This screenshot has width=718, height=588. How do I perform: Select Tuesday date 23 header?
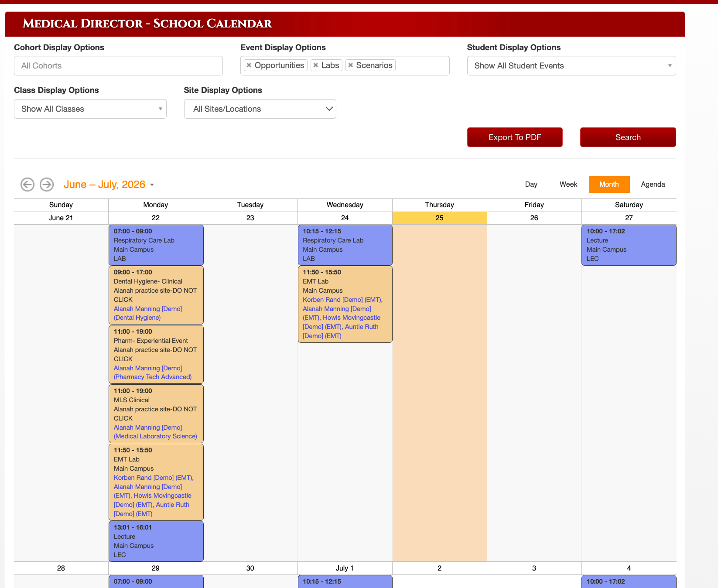(250, 218)
